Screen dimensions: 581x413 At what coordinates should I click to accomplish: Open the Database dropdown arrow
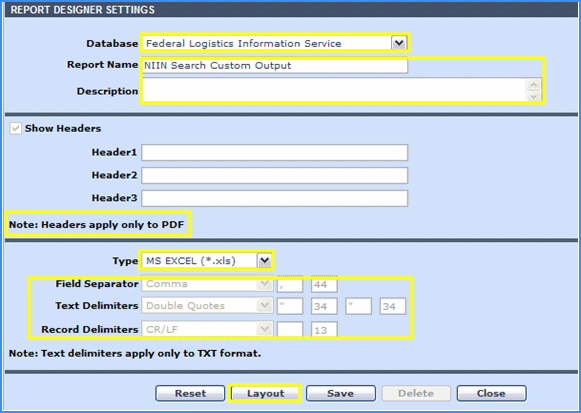[x=399, y=43]
